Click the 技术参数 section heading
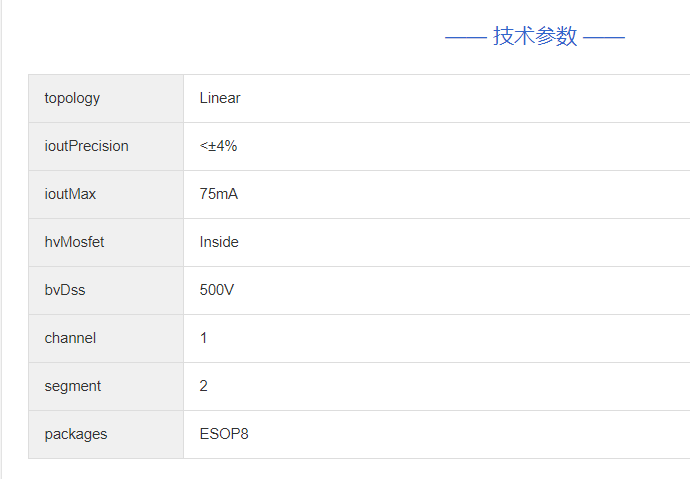This screenshot has width=690, height=479. [x=535, y=37]
